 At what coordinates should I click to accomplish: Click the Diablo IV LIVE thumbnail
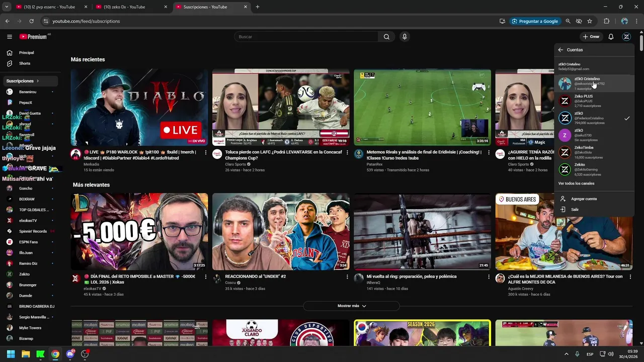coord(139,107)
